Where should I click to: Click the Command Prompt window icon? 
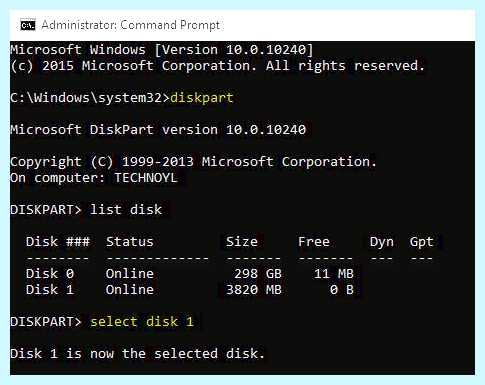28,25
